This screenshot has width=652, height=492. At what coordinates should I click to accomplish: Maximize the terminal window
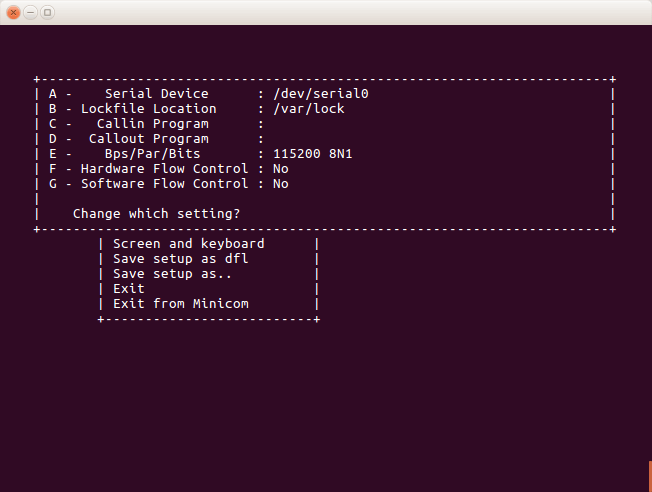tap(47, 12)
